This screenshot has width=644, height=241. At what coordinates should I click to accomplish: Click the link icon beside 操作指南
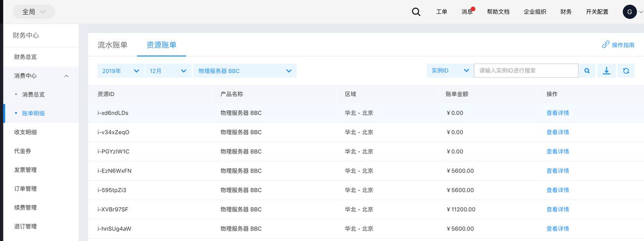(x=605, y=44)
